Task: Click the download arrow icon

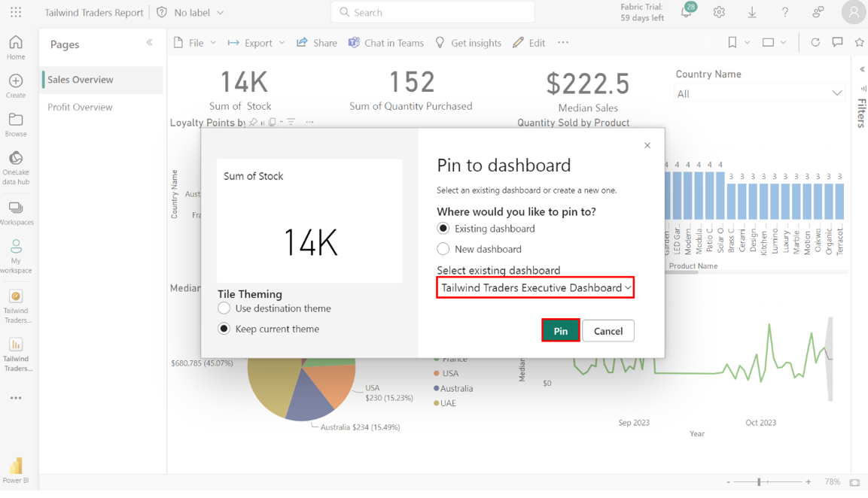Action: pyautogui.click(x=752, y=13)
